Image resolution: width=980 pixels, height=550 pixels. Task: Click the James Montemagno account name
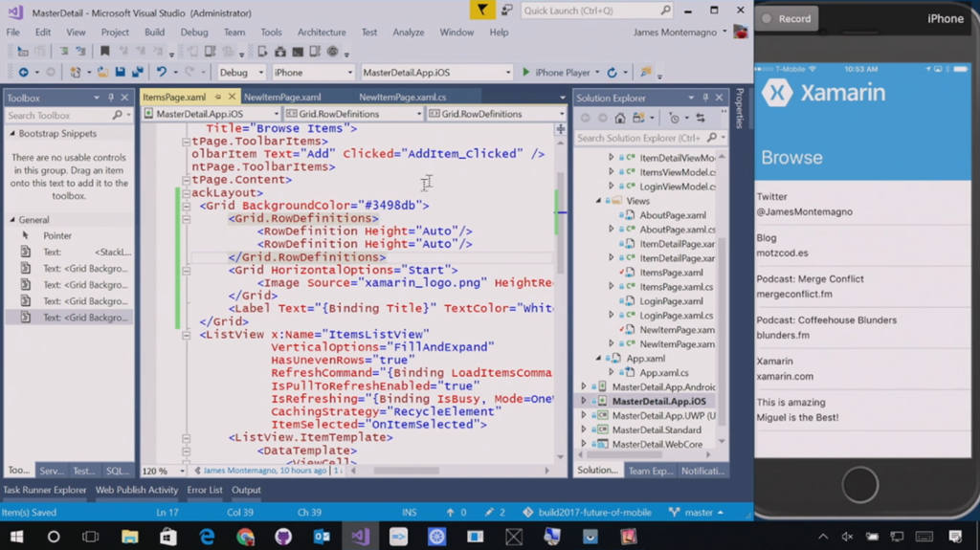point(675,32)
